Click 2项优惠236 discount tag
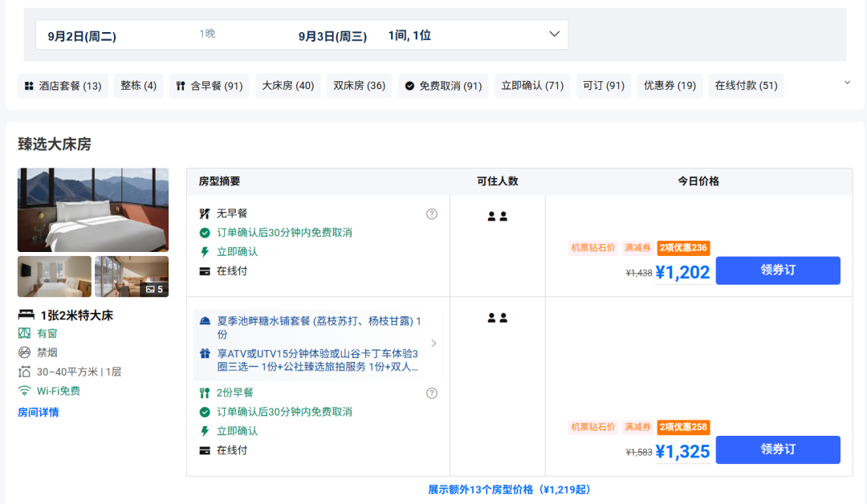The width and height of the screenshot is (867, 504). [683, 247]
